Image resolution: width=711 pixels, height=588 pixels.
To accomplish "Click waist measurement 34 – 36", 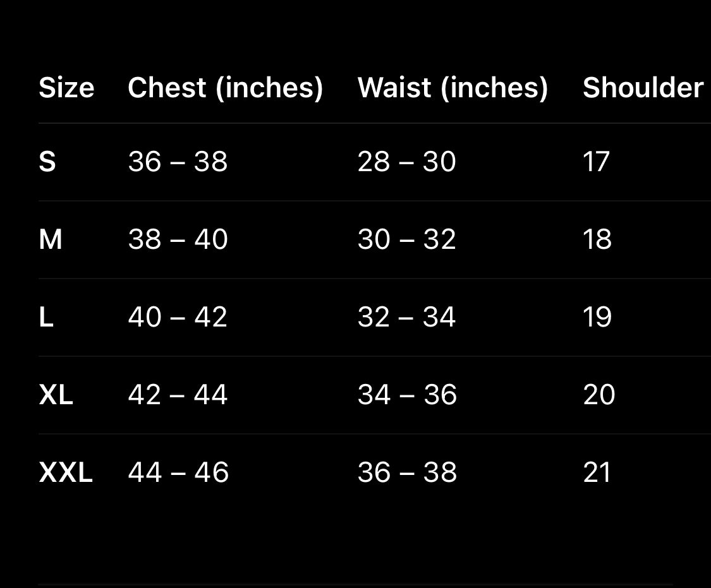I will pyautogui.click(x=407, y=395).
